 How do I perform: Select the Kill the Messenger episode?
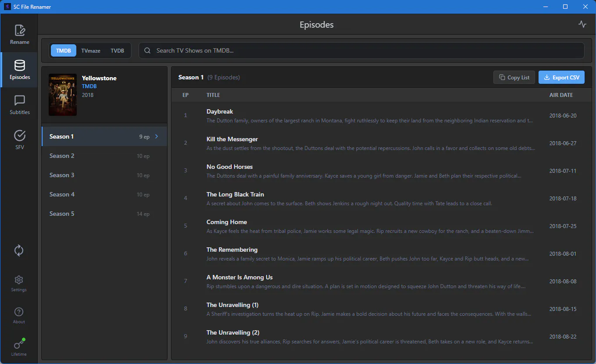(x=382, y=143)
